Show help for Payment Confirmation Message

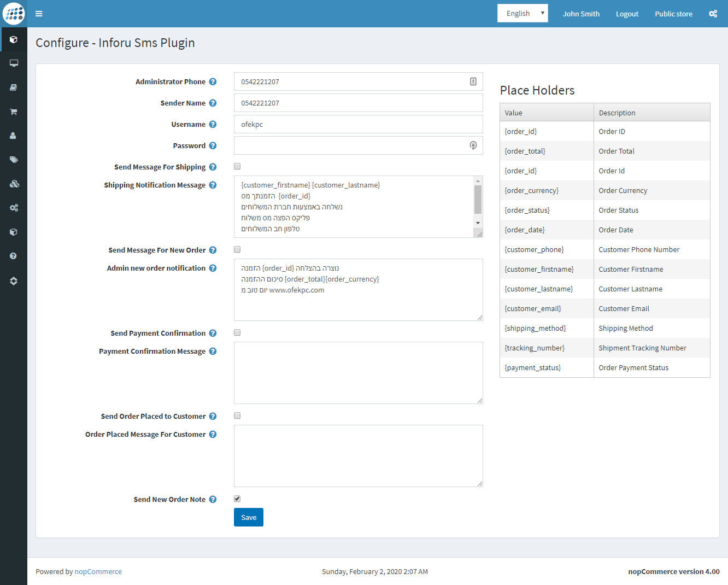click(x=213, y=351)
